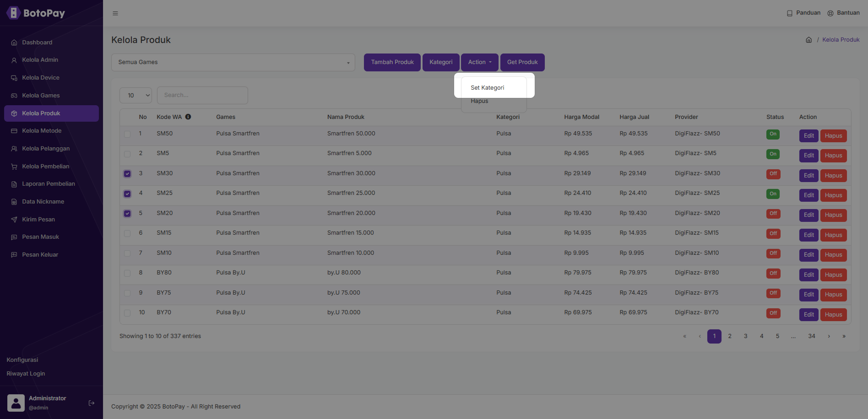Uncheck the SM25 row checkbox

tap(127, 193)
